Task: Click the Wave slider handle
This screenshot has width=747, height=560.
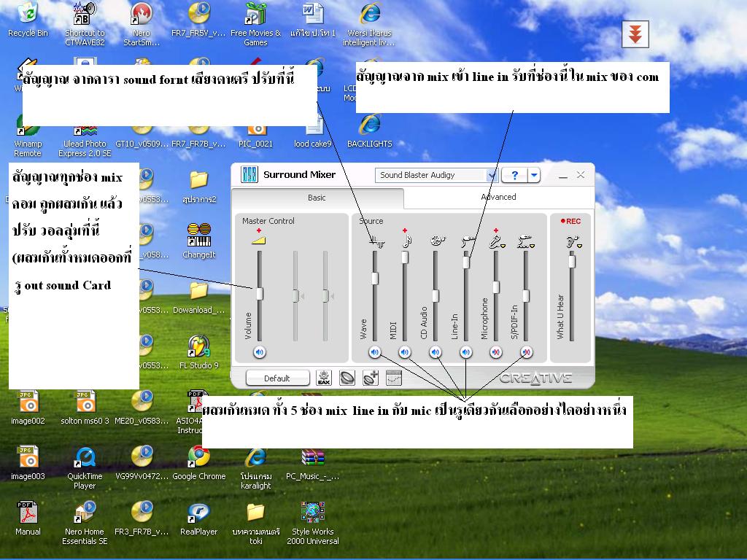Action: click(375, 278)
